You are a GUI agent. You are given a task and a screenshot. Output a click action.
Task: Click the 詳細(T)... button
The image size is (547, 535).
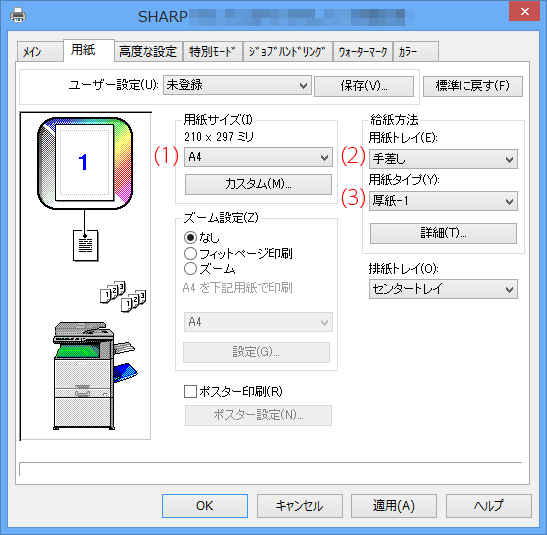(x=443, y=233)
